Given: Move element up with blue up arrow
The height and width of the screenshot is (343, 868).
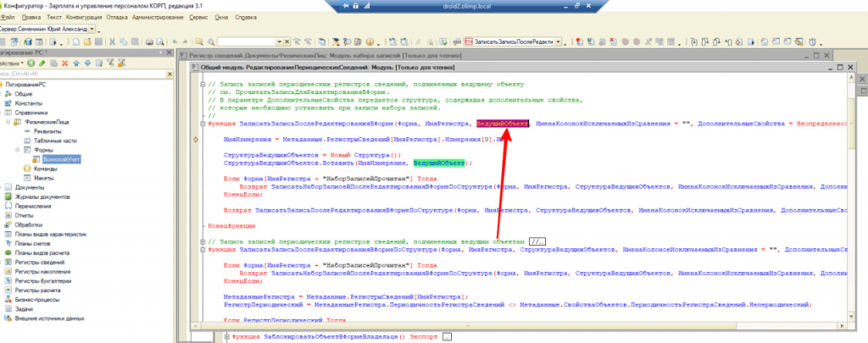Looking at the screenshot, I should pyautogui.click(x=75, y=63).
